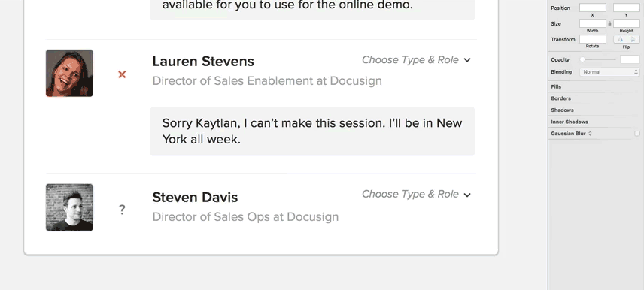Open Choose Type & Role for Steven Davis
Screen dimensions: 644x290
[416, 194]
